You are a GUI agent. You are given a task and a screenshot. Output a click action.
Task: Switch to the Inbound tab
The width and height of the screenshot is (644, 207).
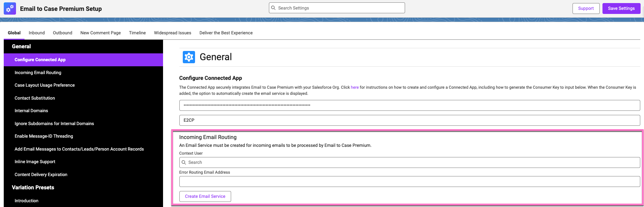click(37, 33)
